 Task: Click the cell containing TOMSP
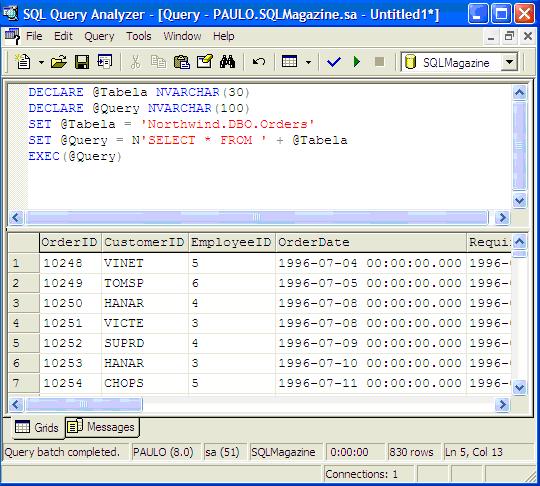(145, 283)
